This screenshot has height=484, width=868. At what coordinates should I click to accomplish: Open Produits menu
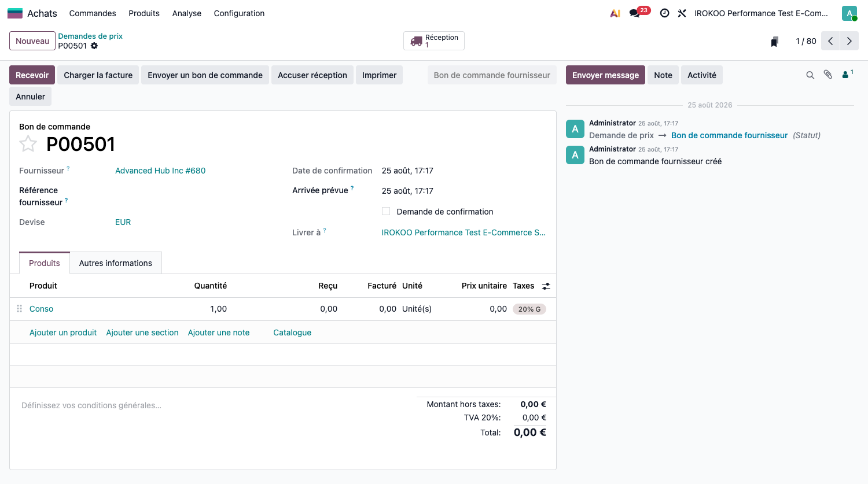tap(144, 13)
